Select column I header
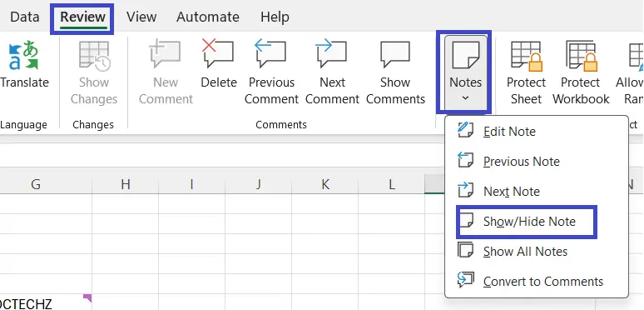The height and width of the screenshot is (310, 644). tap(192, 184)
